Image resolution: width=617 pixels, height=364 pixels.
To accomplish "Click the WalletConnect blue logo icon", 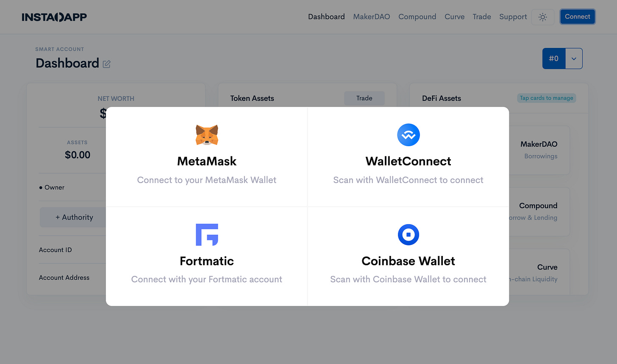I will point(409,135).
